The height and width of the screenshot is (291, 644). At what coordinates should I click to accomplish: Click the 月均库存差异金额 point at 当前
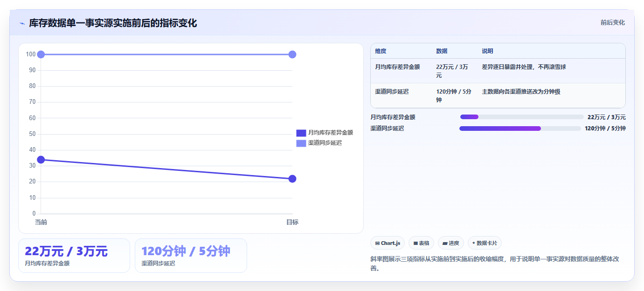[41, 160]
